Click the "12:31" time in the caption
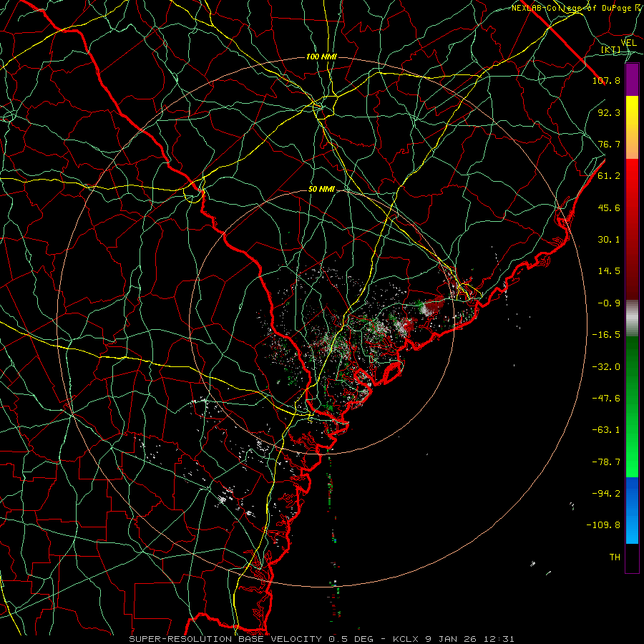Viewport: 644px width, 644px height. (x=500, y=639)
